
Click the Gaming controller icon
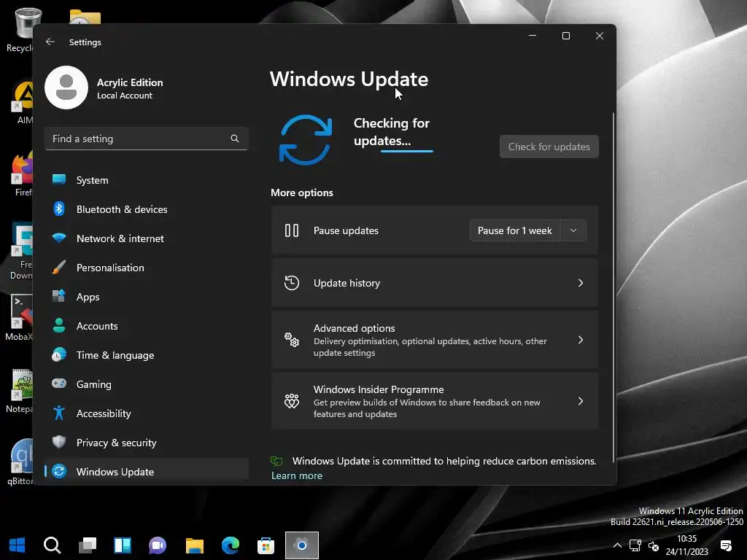[x=59, y=384]
